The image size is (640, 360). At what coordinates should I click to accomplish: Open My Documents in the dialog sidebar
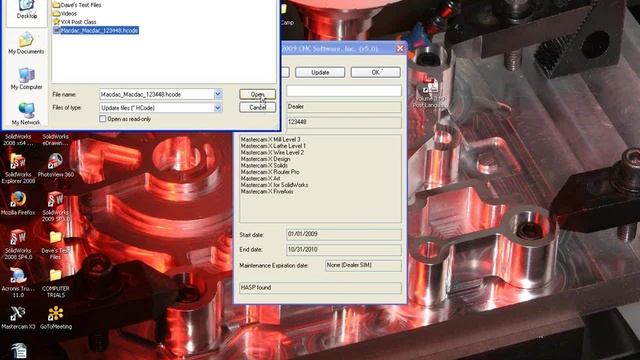(26, 44)
